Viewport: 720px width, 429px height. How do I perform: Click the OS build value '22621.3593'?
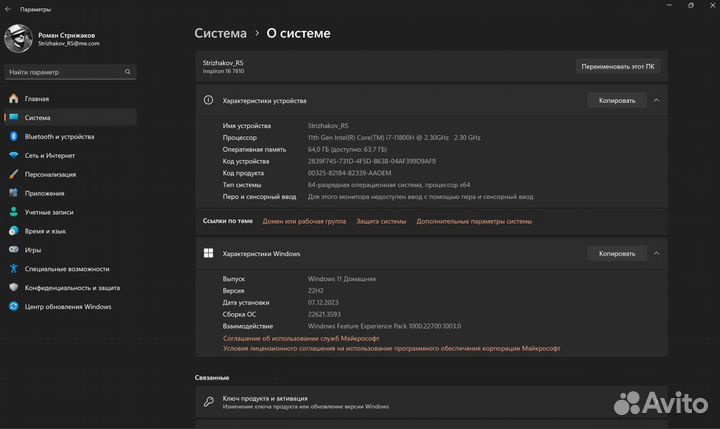(324, 315)
